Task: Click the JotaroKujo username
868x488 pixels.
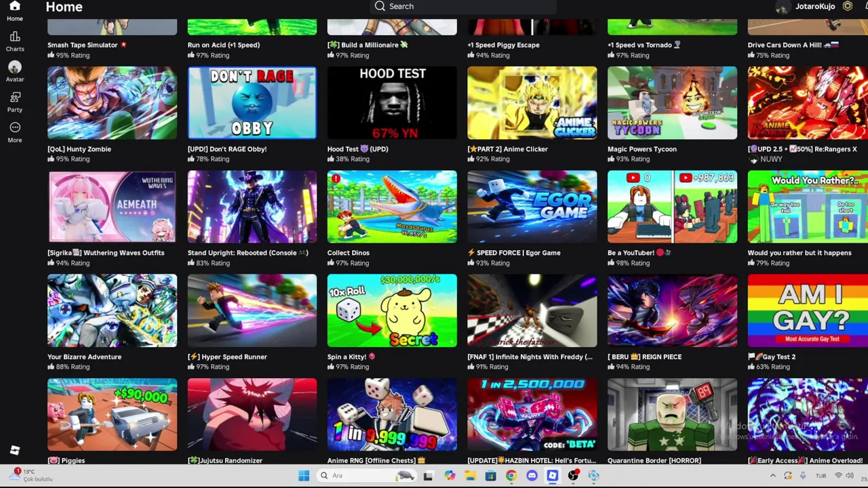Action: point(815,6)
